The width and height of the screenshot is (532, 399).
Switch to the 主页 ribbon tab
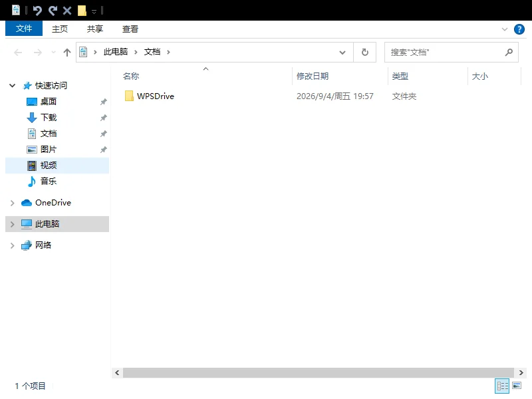coord(60,29)
